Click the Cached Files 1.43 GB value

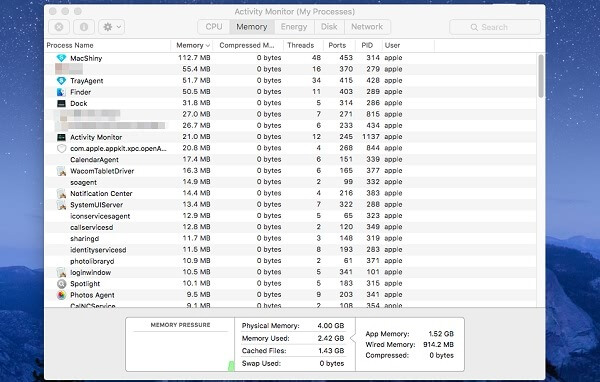(x=331, y=351)
